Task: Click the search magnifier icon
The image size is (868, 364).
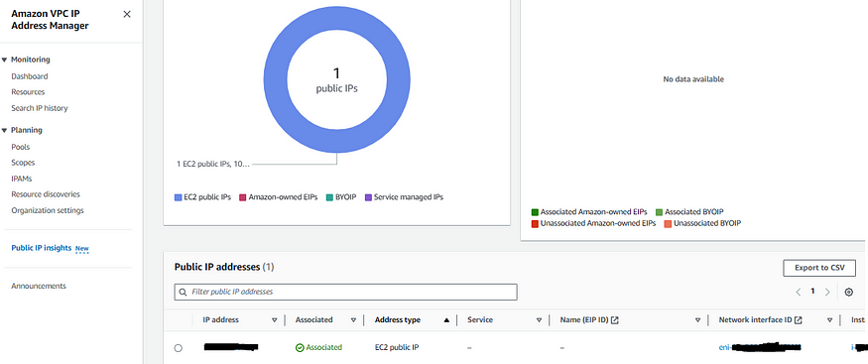Action: tap(183, 292)
